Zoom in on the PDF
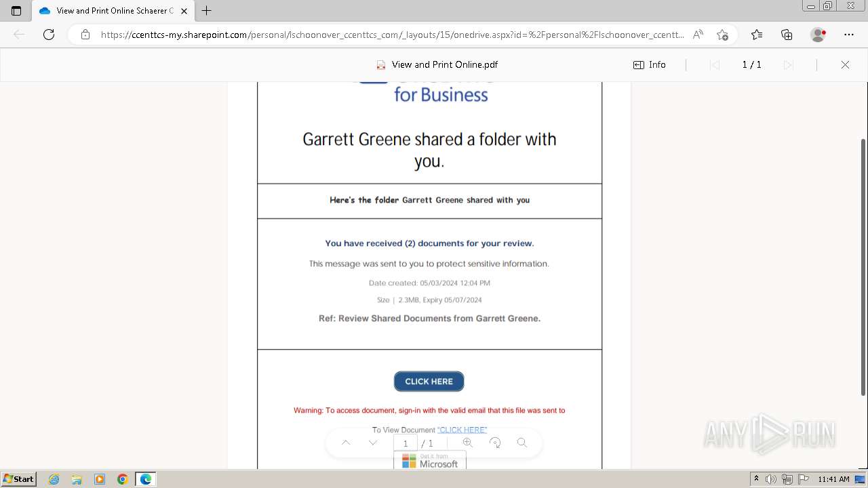Screen dimensions: 868x488 tap(467, 443)
